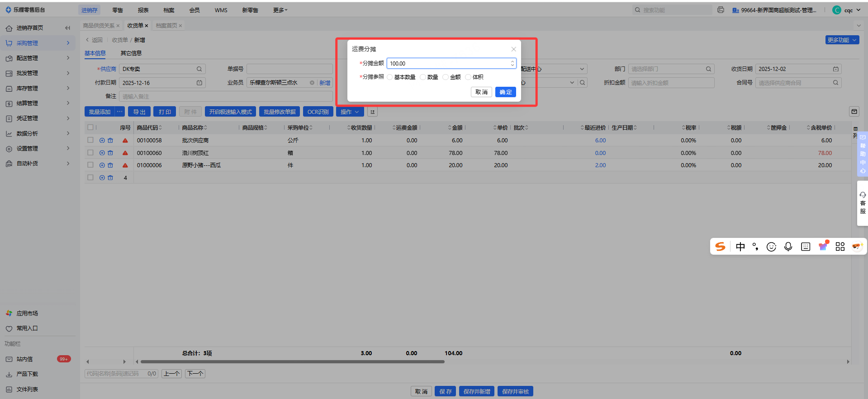
Task: Click the search icon in the 供应商 field
Action: (199, 69)
